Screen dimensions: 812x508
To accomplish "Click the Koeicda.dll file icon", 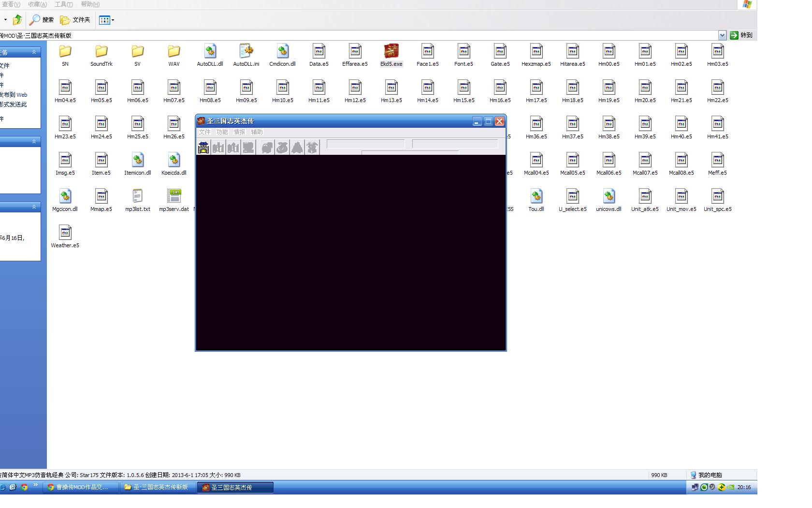I will tap(174, 160).
